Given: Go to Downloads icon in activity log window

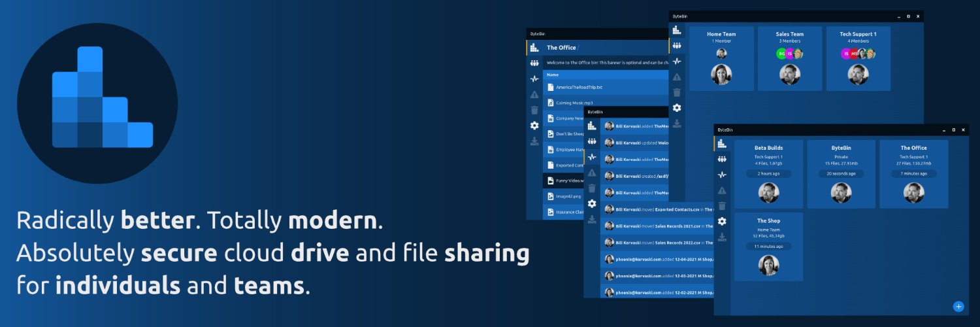Looking at the screenshot, I should click(x=592, y=220).
